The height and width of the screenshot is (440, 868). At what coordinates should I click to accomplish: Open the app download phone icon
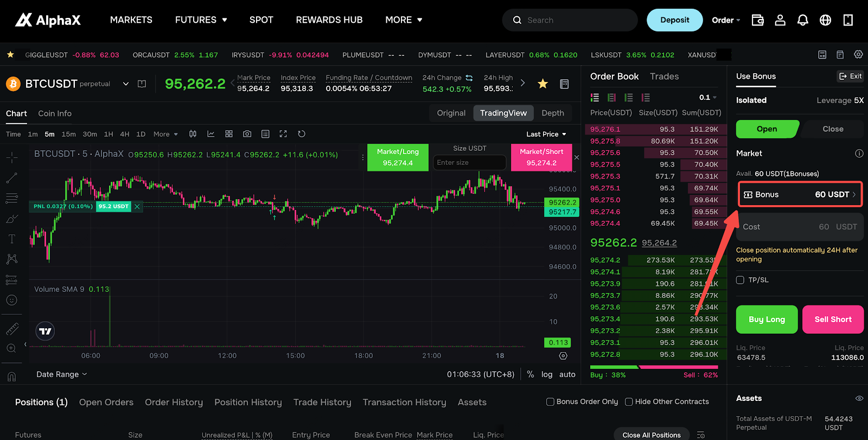pyautogui.click(x=848, y=20)
